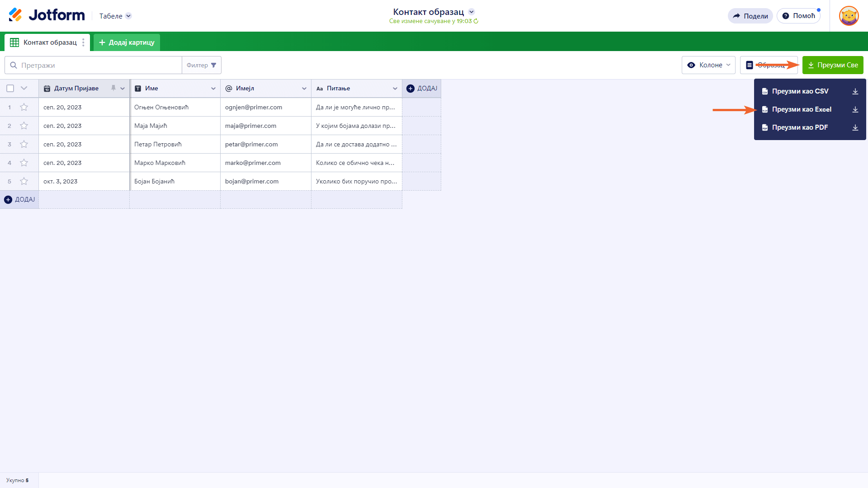Expand the Питање column dropdown arrow
868x488 pixels.
(x=395, y=89)
